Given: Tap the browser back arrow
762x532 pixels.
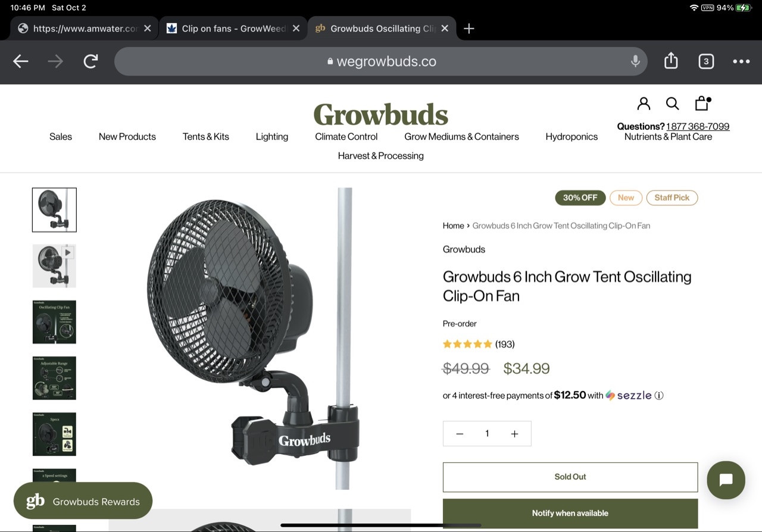Looking at the screenshot, I should [x=21, y=61].
